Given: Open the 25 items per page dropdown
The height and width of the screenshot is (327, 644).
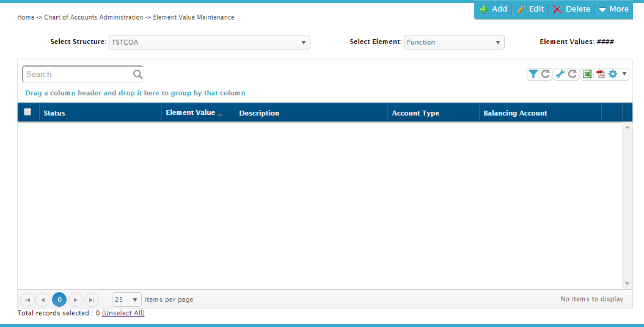Looking at the screenshot, I should click(x=126, y=300).
